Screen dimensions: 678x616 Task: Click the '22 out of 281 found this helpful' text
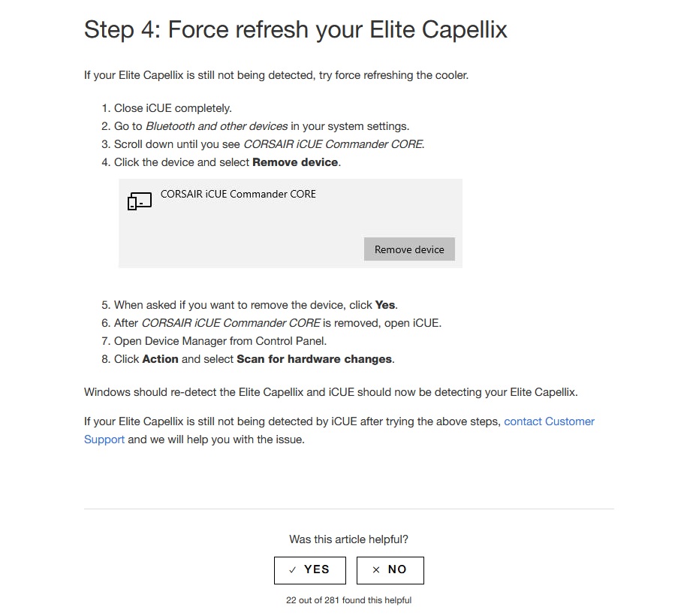(349, 600)
